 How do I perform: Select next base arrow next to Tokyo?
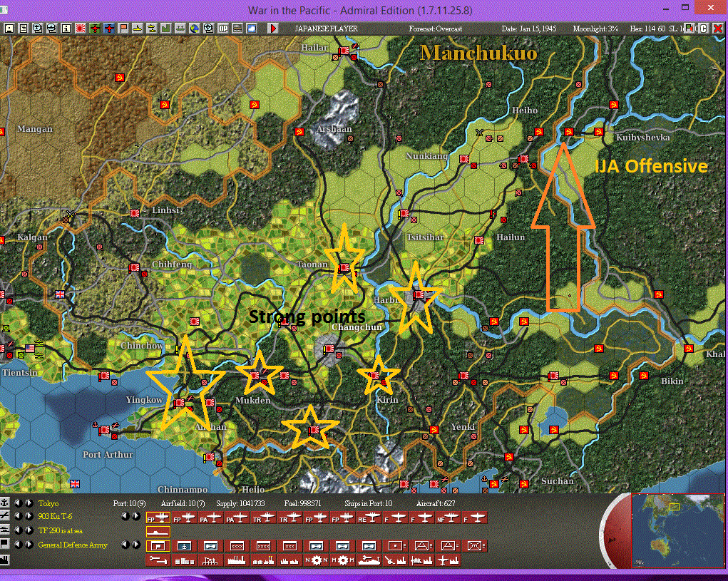click(29, 503)
